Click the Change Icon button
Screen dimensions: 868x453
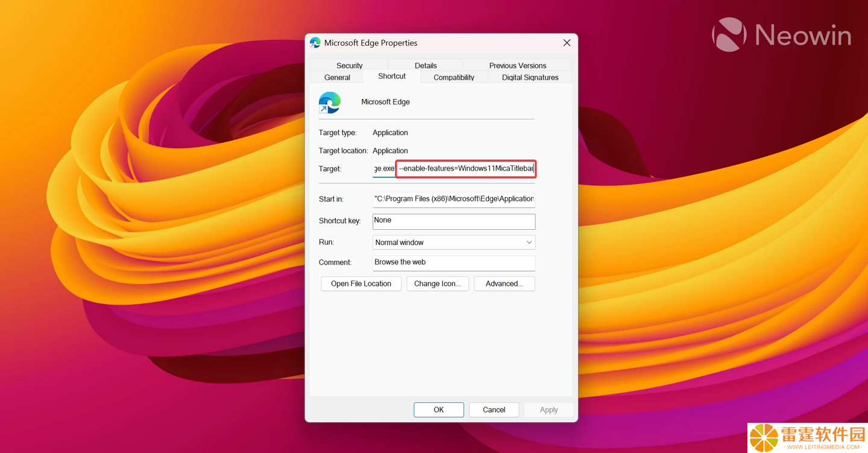[438, 284]
